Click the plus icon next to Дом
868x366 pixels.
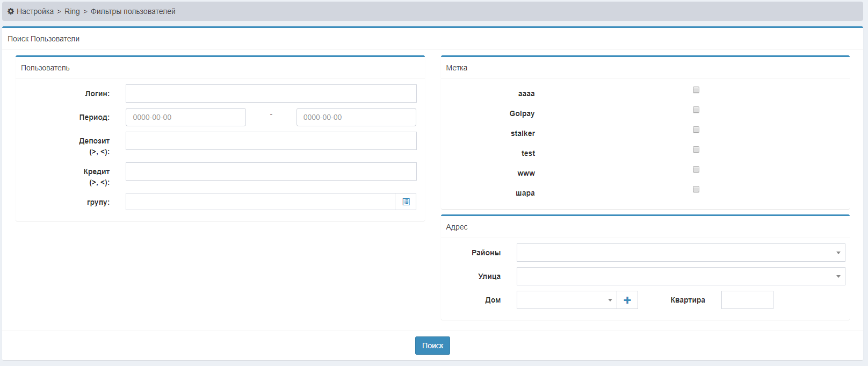(x=627, y=300)
